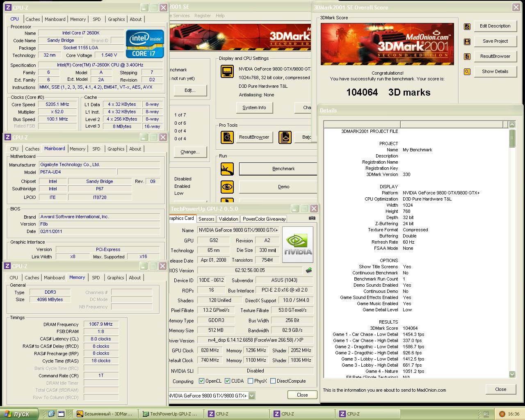The image size is (525, 420).
Task: Click the Details scrollbar up arrow
Action: [x=512, y=124]
